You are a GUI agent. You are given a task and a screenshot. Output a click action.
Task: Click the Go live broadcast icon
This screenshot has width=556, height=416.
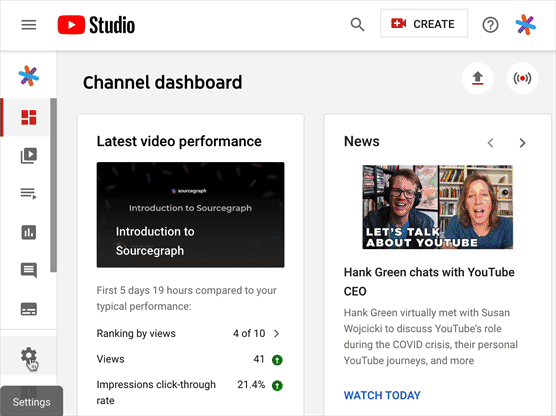pos(522,78)
